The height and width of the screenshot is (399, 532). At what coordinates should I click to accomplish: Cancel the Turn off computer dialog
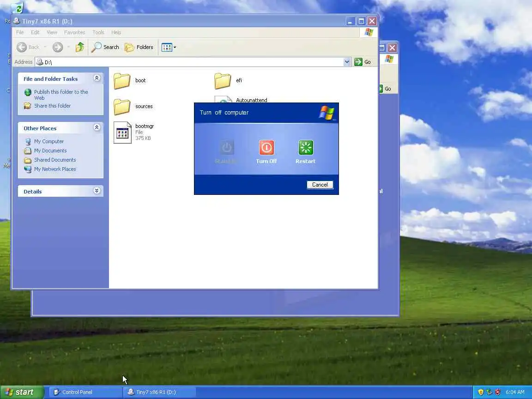coord(320,185)
